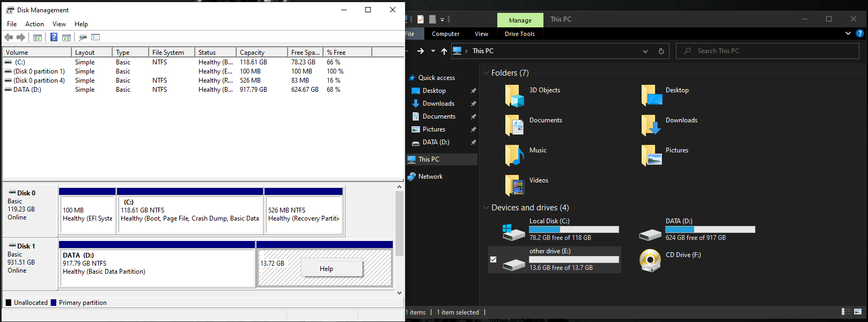Viewport: 868px width, 322px height.
Task: Click the Properties quick-access icon in Explorer title bar
Action: tap(421, 19)
